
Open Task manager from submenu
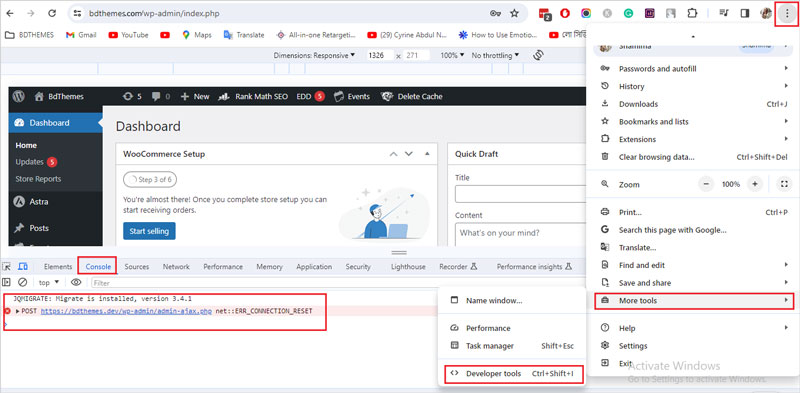(x=512, y=346)
